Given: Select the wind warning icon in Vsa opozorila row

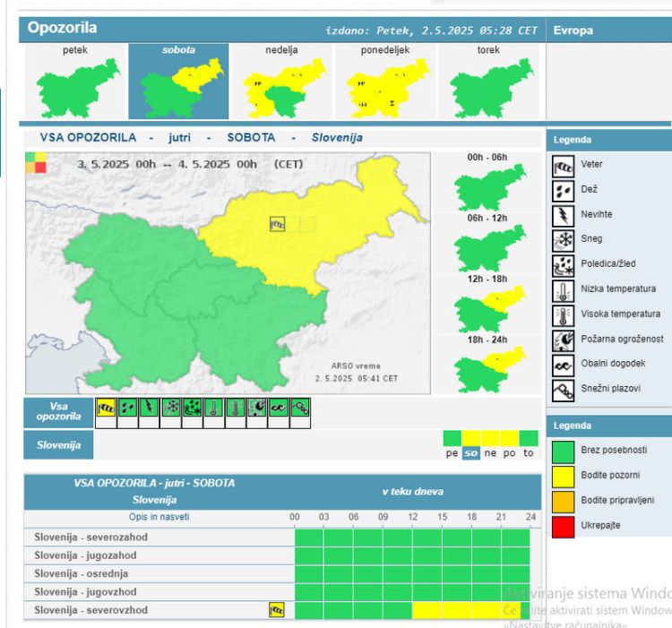Looking at the screenshot, I should point(106,408).
